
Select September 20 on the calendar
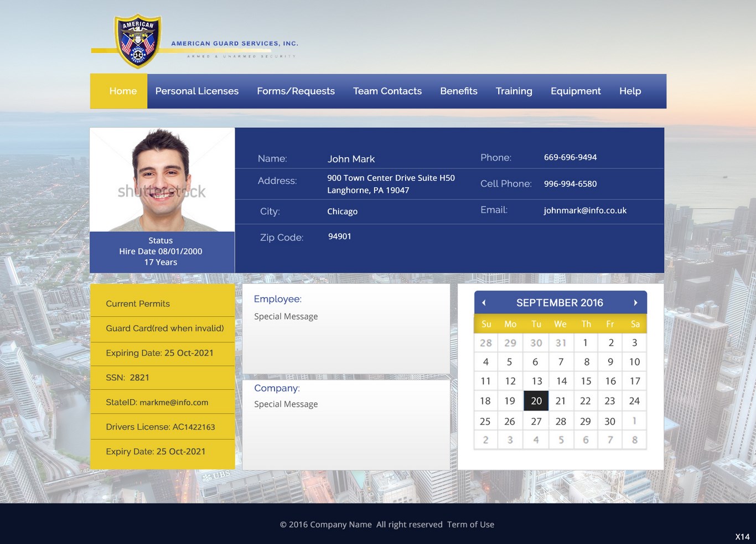pyautogui.click(x=536, y=401)
